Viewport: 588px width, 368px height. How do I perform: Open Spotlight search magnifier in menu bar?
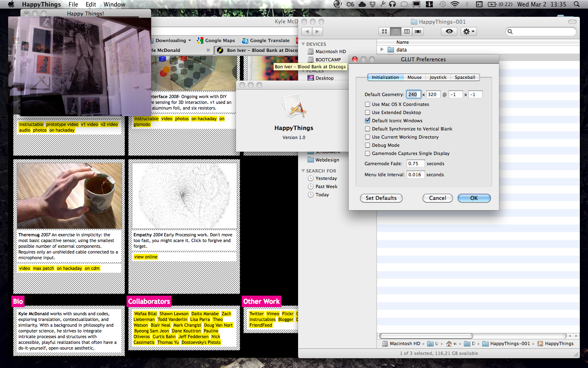click(x=577, y=4)
